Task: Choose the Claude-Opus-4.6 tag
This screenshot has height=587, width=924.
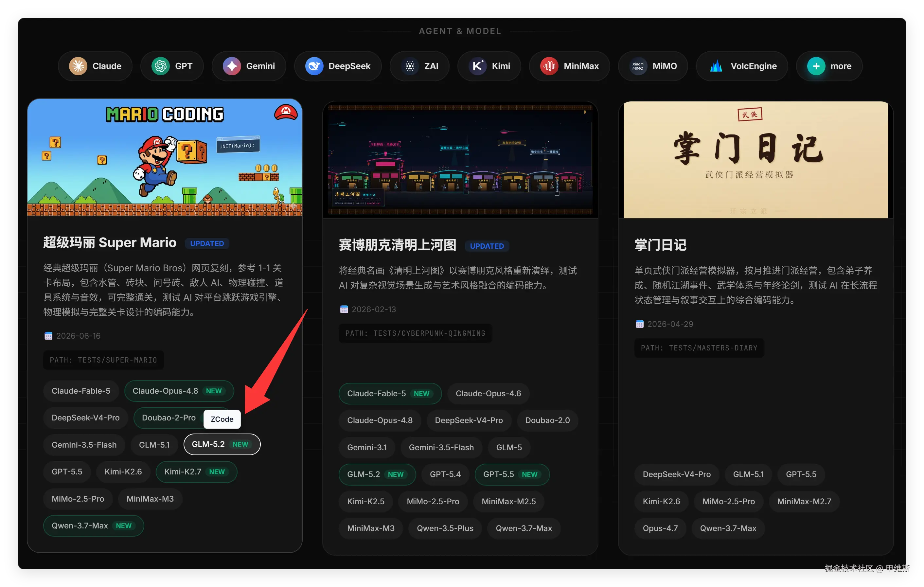Action: [x=488, y=394]
